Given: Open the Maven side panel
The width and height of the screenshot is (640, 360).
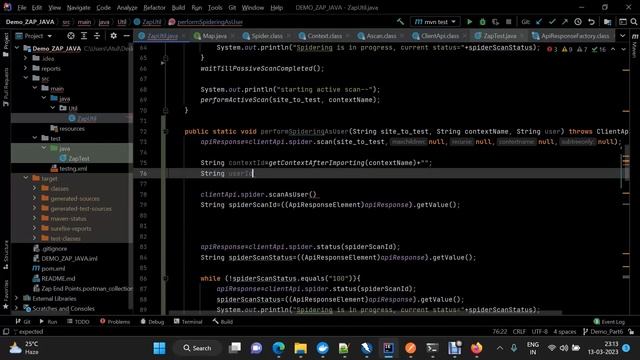Looking at the screenshot, I should tap(635, 46).
